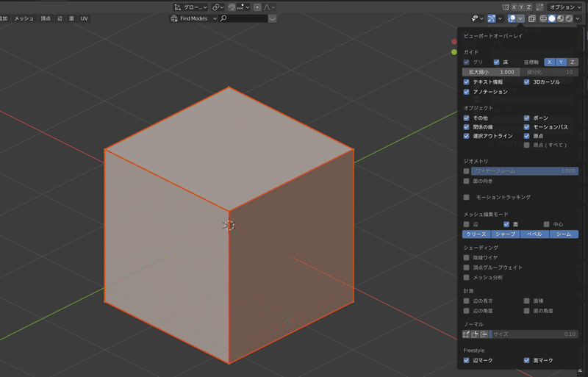Enable the 面の向き checkbox
The height and width of the screenshot is (377, 588).
click(466, 182)
